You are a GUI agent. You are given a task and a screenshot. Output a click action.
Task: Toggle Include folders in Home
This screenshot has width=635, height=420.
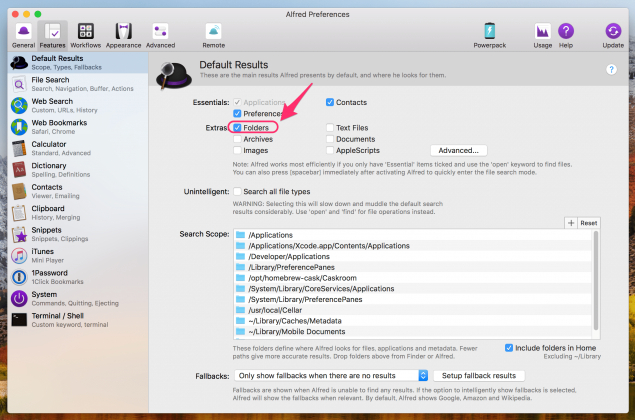[x=509, y=348]
